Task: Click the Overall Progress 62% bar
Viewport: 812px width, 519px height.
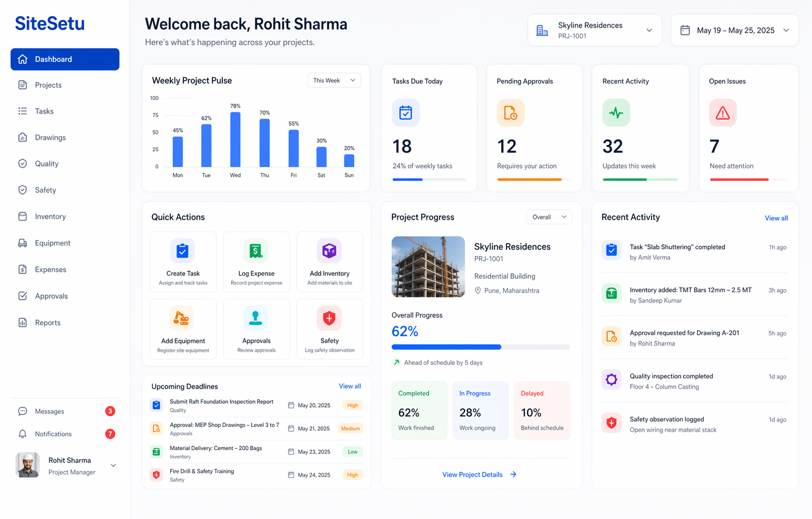Action: [481, 347]
